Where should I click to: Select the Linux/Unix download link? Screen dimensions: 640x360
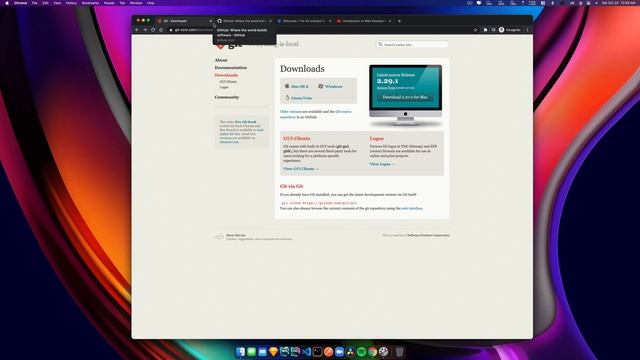point(302,98)
